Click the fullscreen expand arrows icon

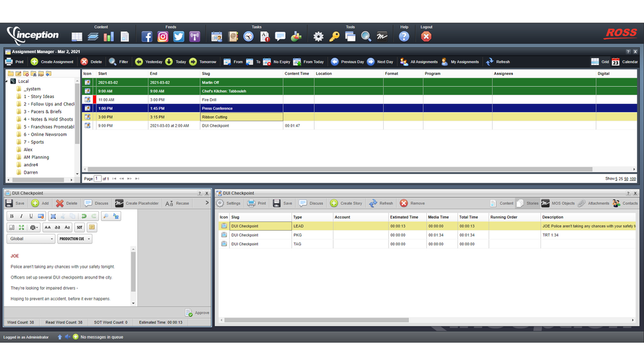click(21, 227)
